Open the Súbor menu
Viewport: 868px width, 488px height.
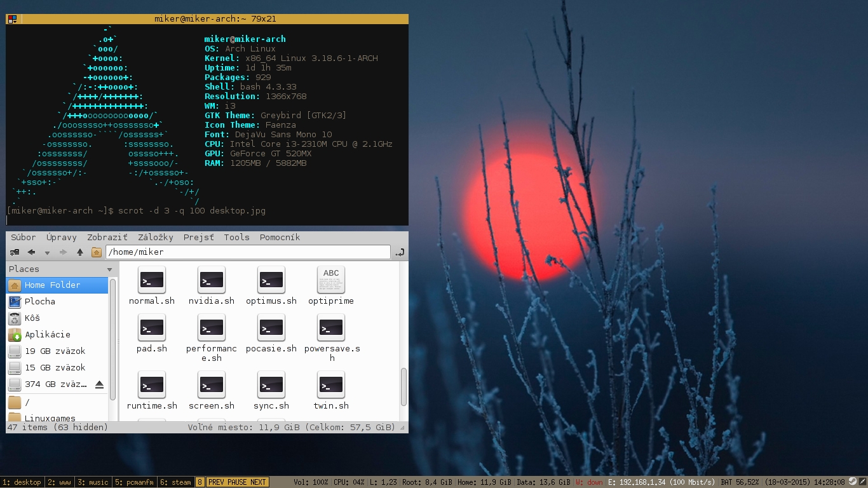coord(24,237)
